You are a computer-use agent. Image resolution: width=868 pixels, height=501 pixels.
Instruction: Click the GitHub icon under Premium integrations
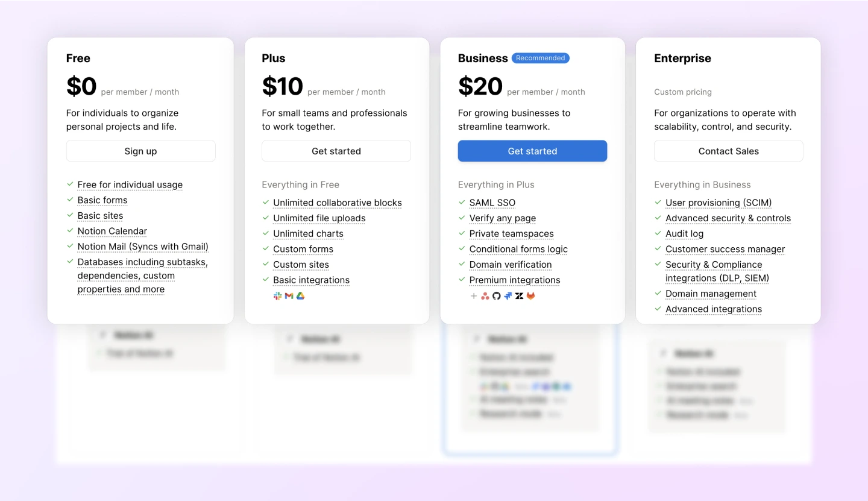(x=497, y=295)
